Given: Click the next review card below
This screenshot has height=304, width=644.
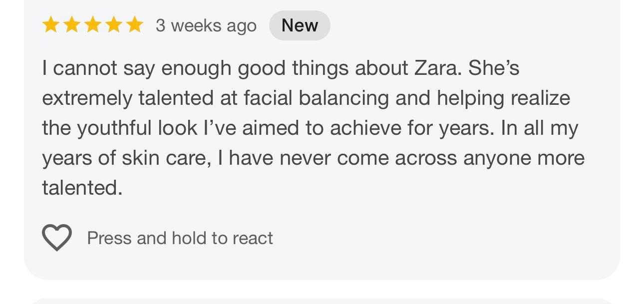Looking at the screenshot, I should coord(322,301).
